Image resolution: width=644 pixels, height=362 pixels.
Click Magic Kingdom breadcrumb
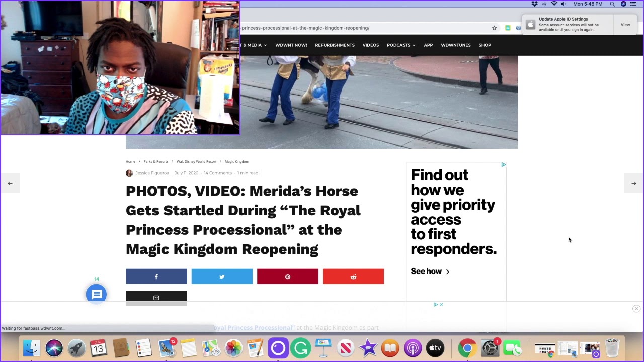point(236,161)
